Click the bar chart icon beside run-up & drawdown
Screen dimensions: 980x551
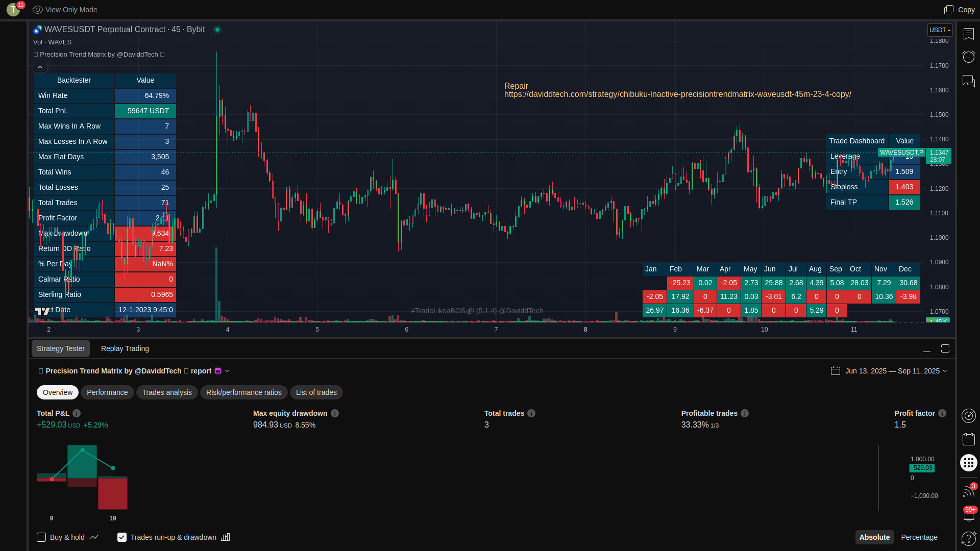pos(226,537)
